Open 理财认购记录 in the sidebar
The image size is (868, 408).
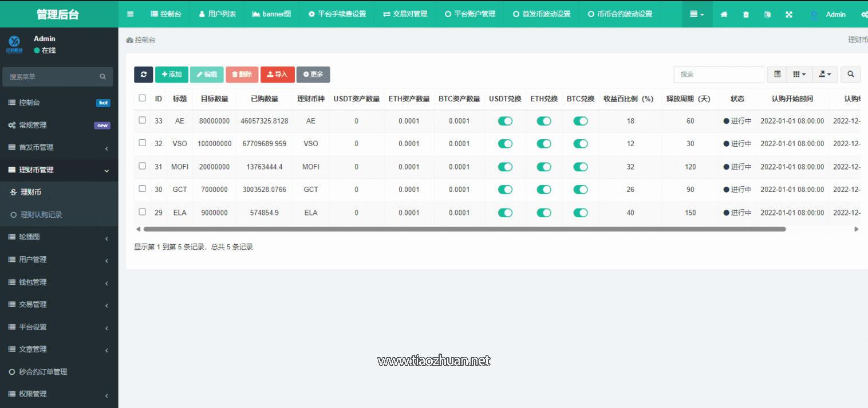(x=41, y=215)
